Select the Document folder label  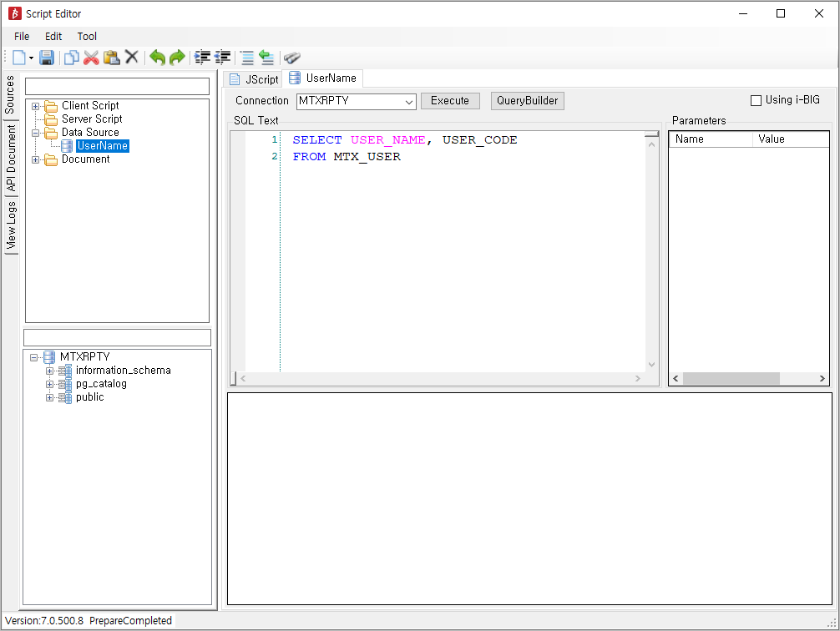coord(85,159)
